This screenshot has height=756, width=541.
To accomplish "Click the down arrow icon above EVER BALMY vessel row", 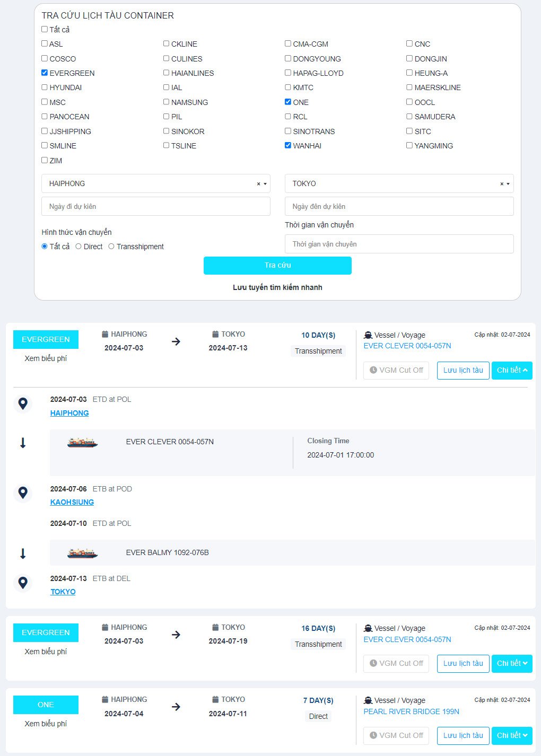I will click(x=22, y=553).
